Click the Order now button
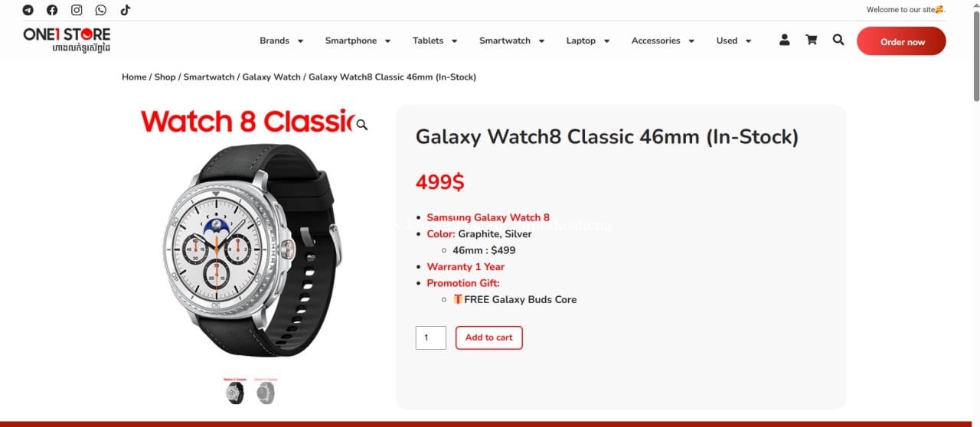 coord(901,41)
